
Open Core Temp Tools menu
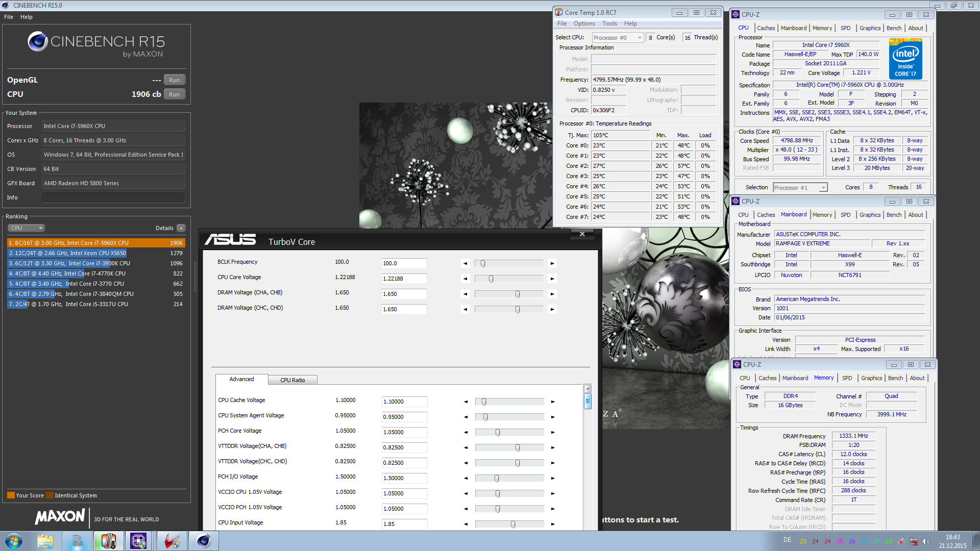[609, 23]
